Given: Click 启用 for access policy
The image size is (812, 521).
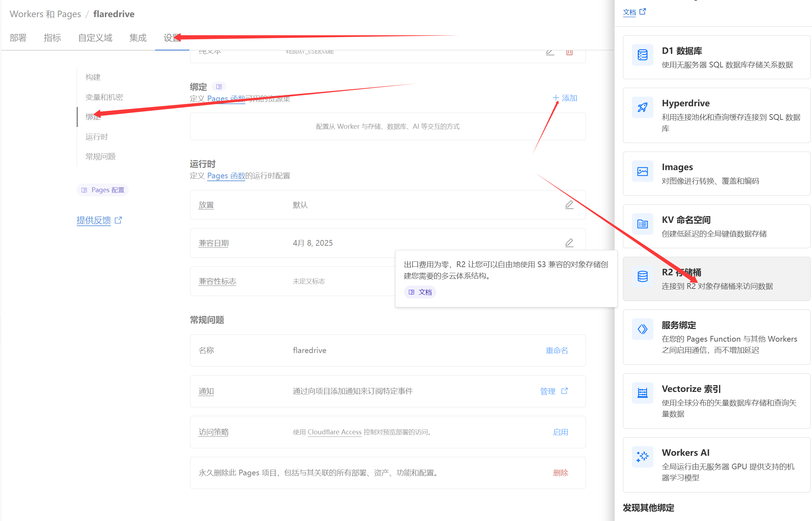Looking at the screenshot, I should click(x=561, y=432).
